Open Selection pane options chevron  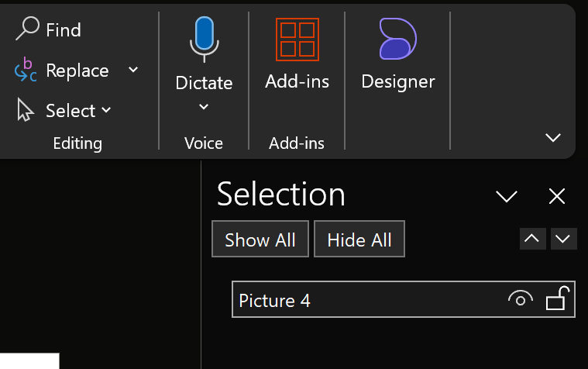click(507, 196)
